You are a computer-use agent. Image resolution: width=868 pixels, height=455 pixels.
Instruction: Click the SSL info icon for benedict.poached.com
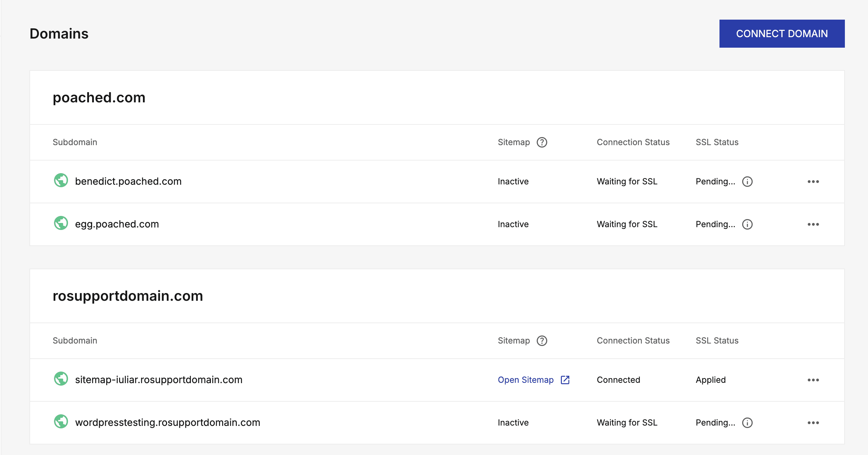point(747,182)
